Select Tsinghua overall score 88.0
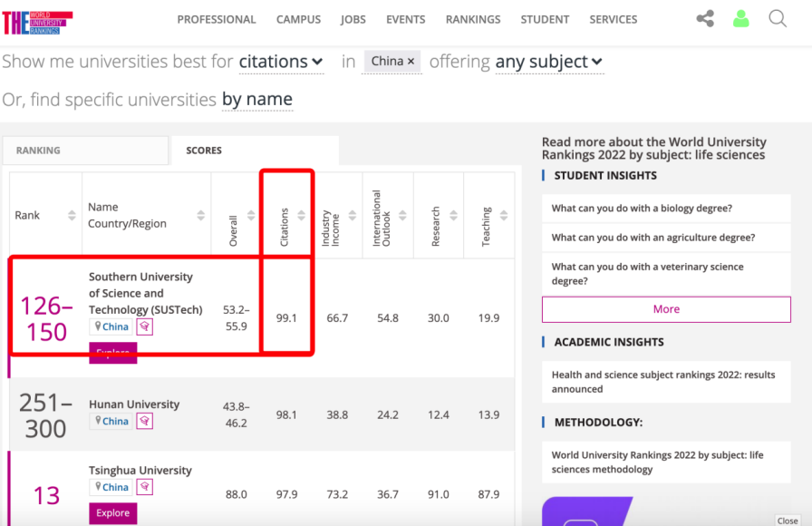 pos(237,494)
